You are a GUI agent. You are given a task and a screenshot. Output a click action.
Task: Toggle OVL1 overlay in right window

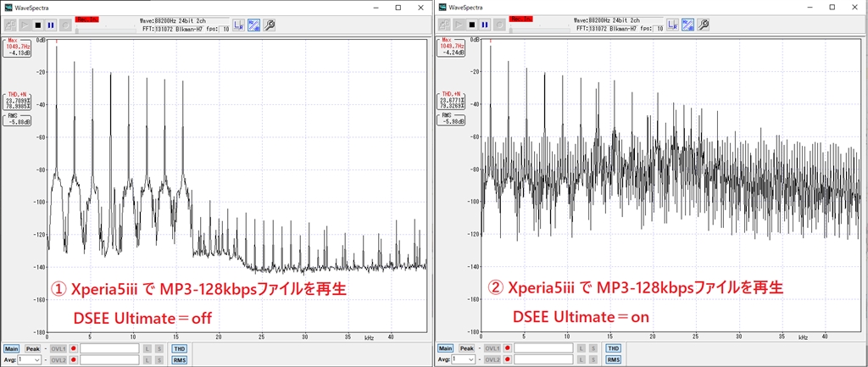pyautogui.click(x=492, y=348)
